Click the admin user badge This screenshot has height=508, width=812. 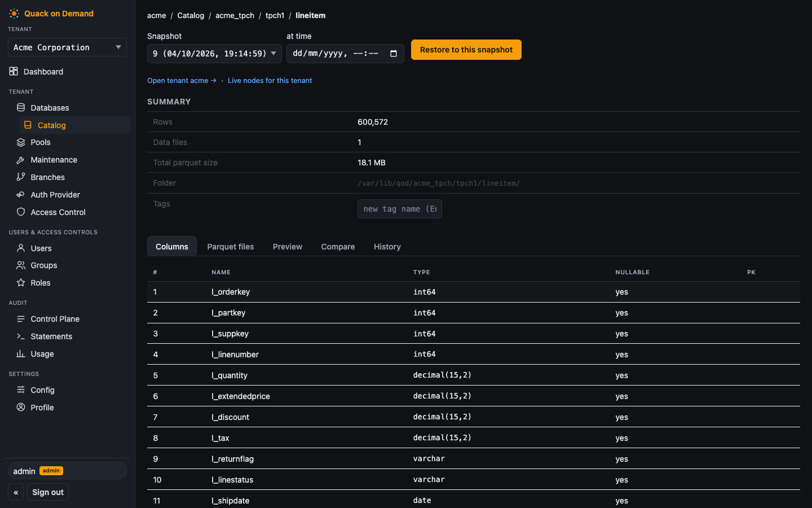pos(51,471)
